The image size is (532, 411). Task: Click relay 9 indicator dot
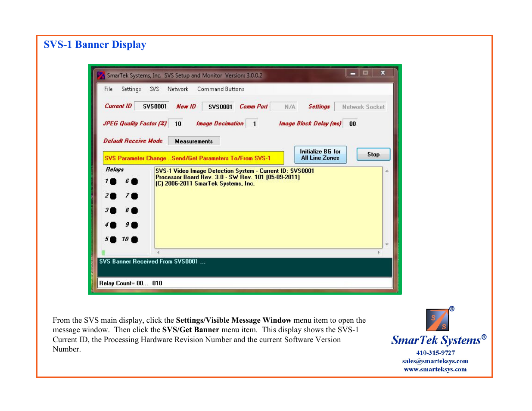134,225
